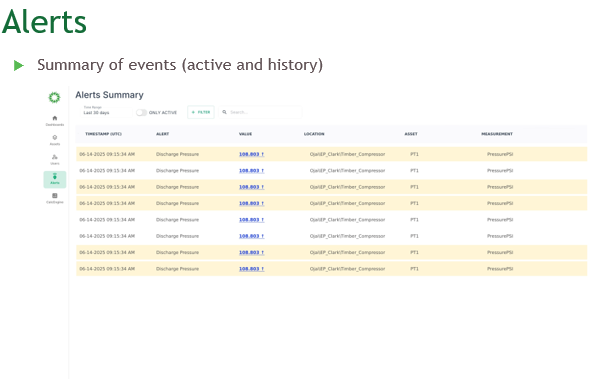Viewport: 613px width, 379px height.
Task: Click the Value column header
Action: coord(246,134)
